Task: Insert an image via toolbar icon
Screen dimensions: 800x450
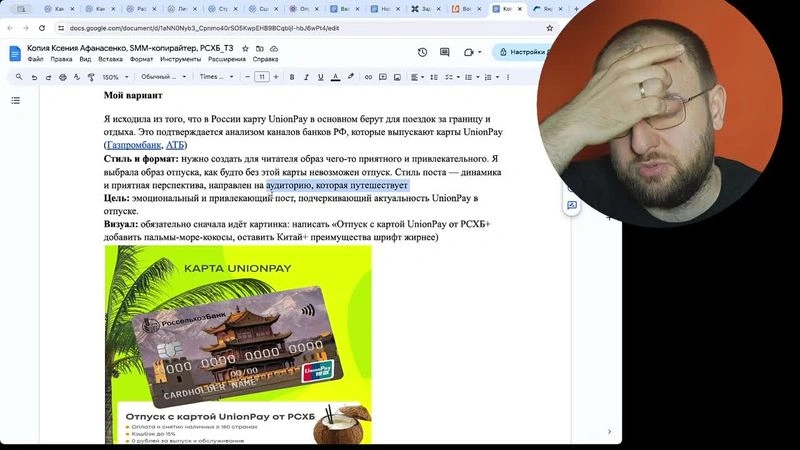Action: point(397,77)
